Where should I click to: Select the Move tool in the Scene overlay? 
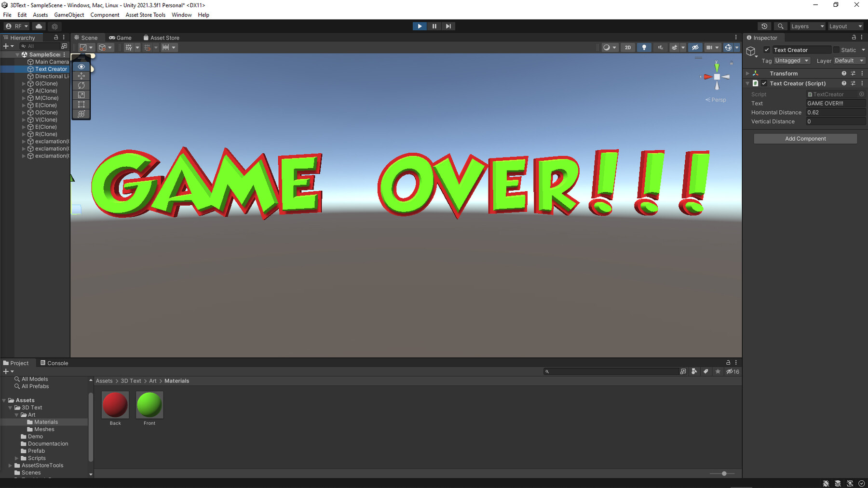pos(81,76)
